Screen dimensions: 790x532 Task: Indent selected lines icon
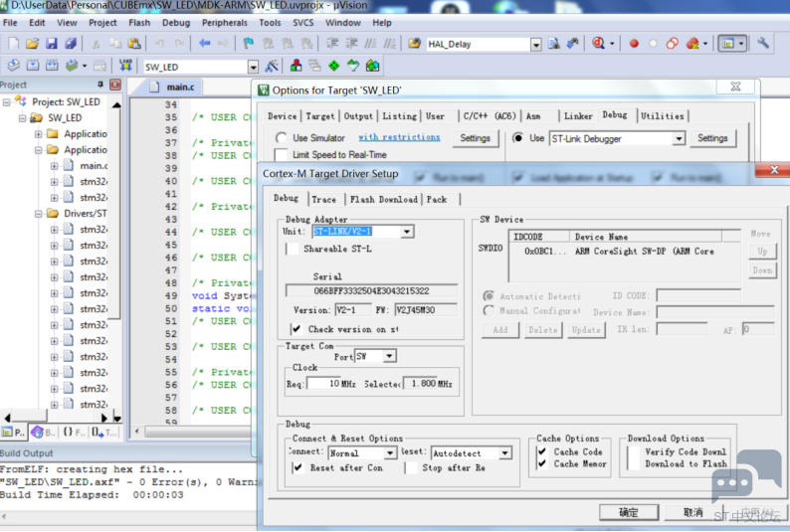pyautogui.click(x=332, y=44)
